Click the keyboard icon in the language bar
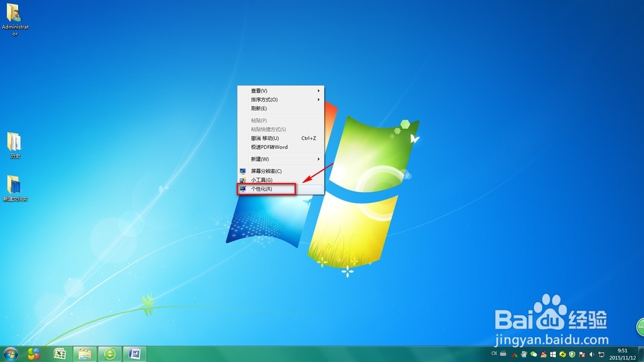This screenshot has width=644, height=362. [503, 354]
